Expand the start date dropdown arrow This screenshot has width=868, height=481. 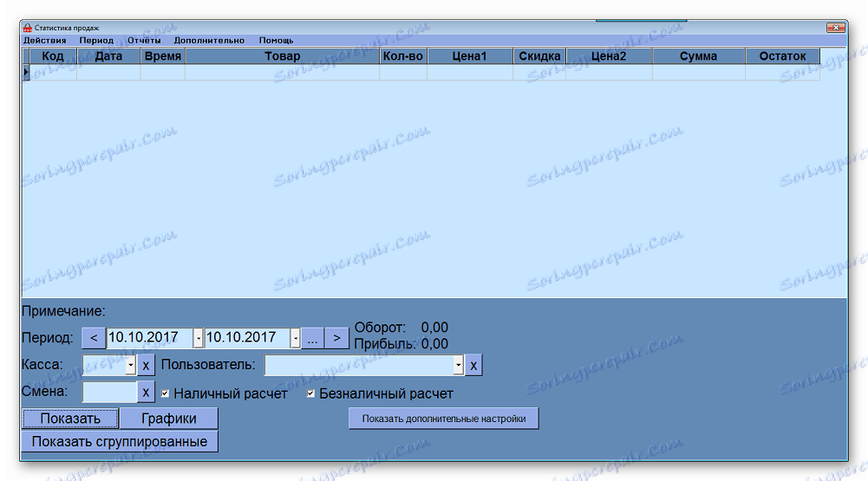click(199, 338)
